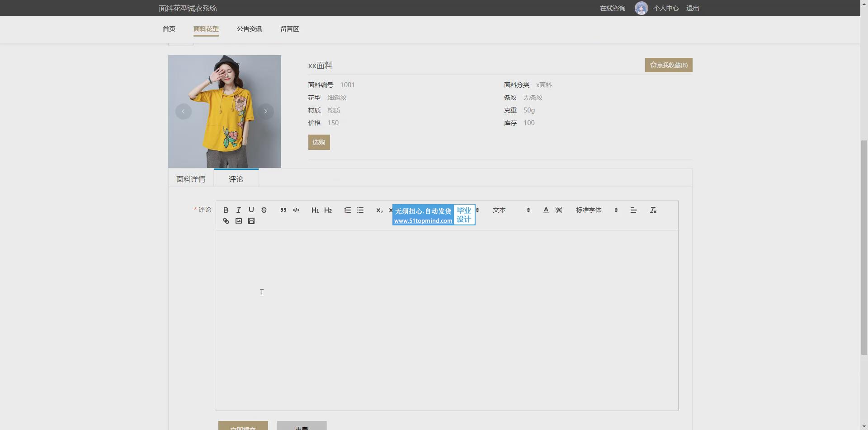The image size is (868, 430).
Task: Open the 文本 heading style dropdown
Action: [x=511, y=210]
